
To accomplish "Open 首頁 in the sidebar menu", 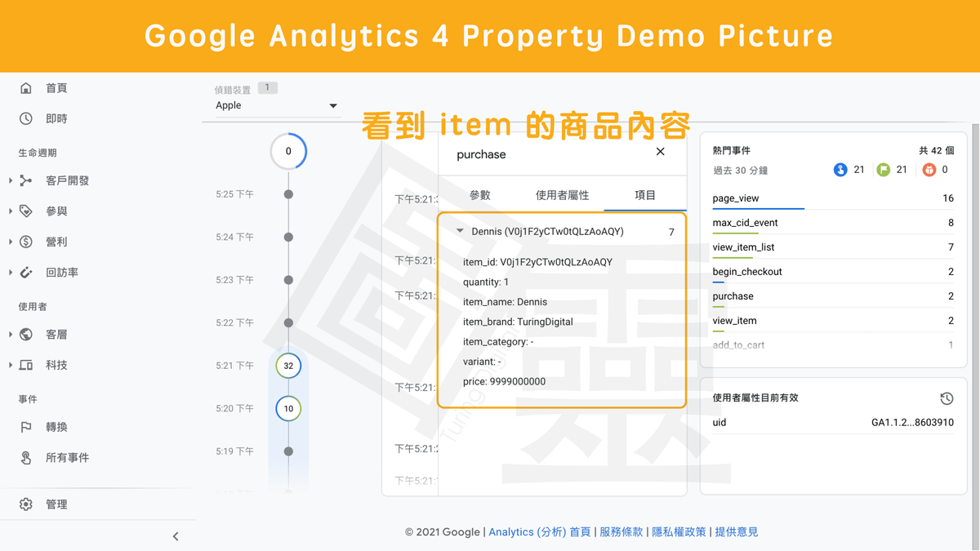I will [56, 88].
